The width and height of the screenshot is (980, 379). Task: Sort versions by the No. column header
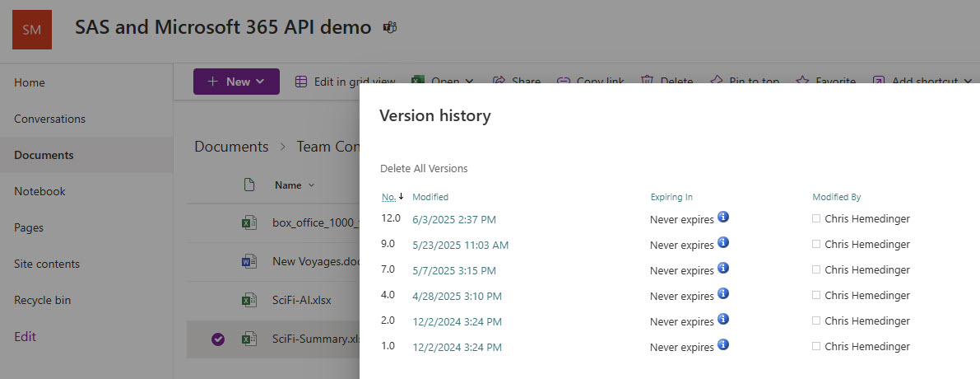click(x=388, y=197)
